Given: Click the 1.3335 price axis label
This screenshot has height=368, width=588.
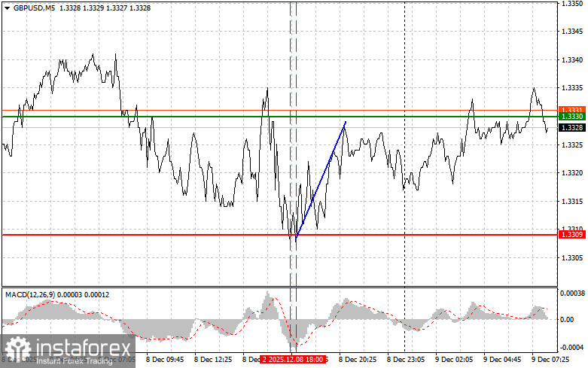Looking at the screenshot, I should tap(572, 88).
